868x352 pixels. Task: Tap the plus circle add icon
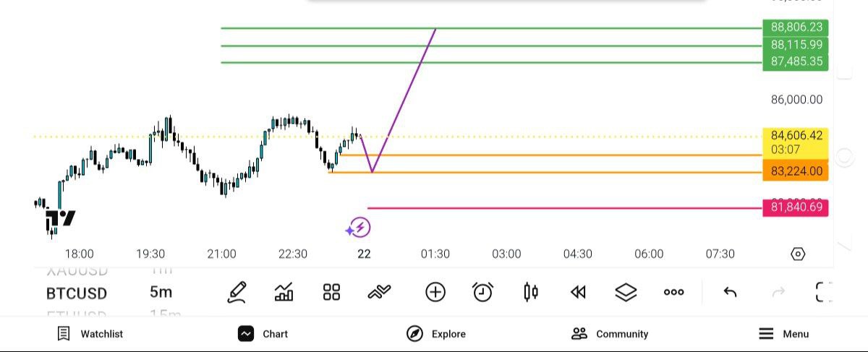click(x=435, y=292)
